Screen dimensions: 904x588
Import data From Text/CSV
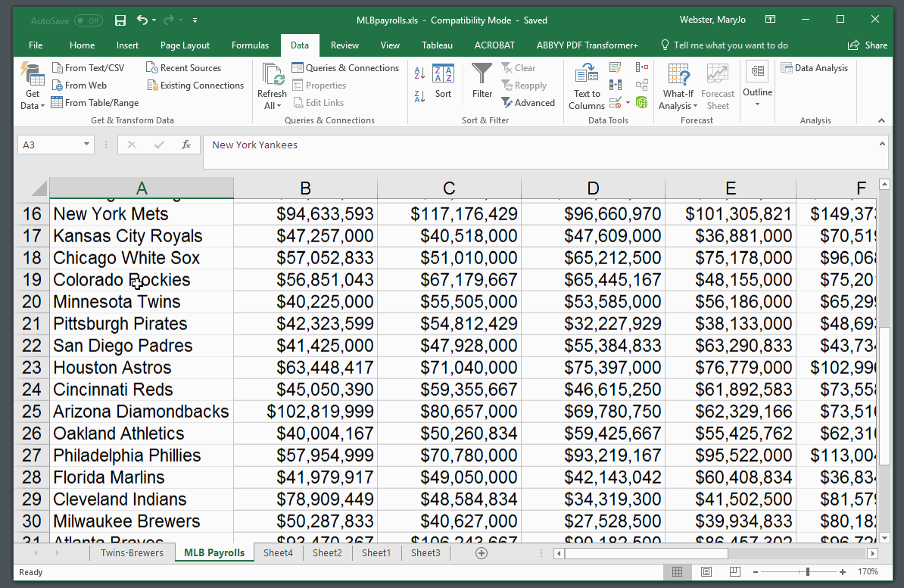point(89,68)
